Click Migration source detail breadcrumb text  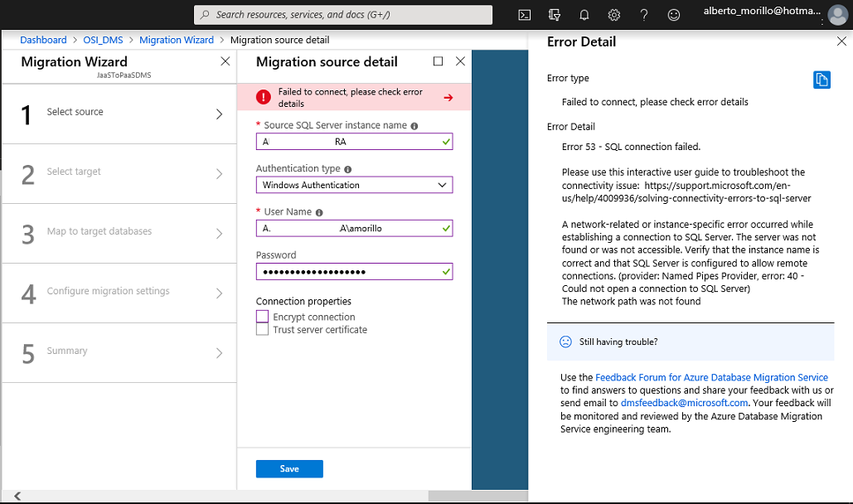279,40
